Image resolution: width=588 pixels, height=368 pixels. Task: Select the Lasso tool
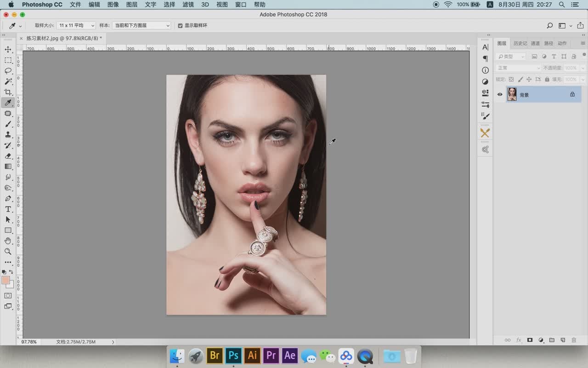8,71
